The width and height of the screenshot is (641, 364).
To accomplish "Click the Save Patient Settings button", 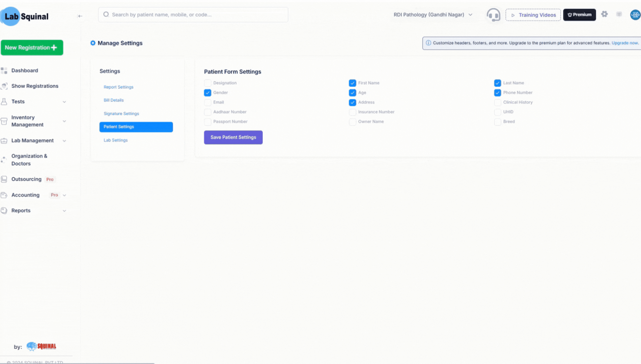I will point(233,138).
